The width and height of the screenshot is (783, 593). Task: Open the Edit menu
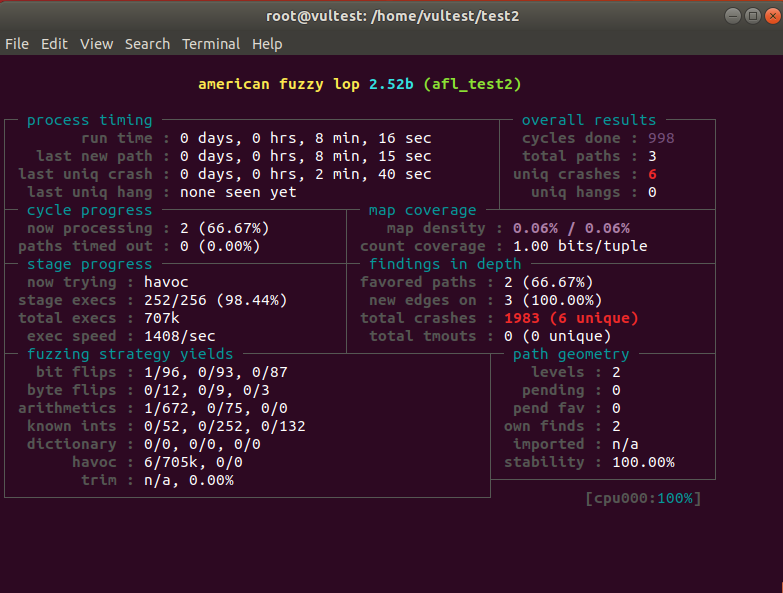pos(54,44)
